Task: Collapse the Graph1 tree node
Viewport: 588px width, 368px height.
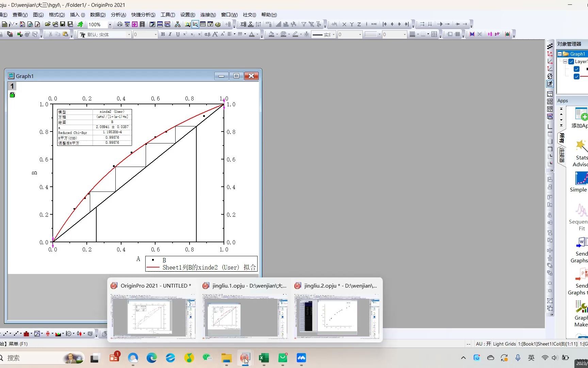Action: click(560, 54)
